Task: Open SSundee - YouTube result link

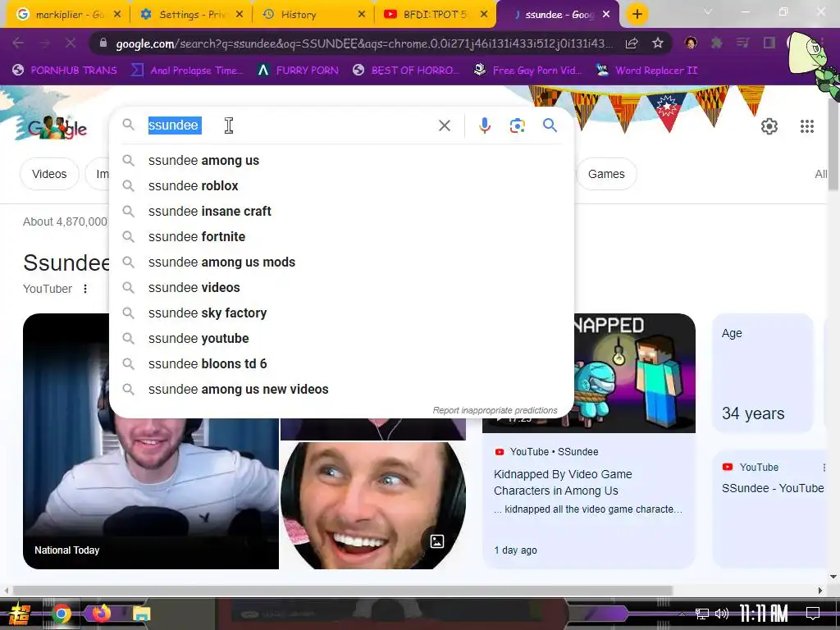Action: pyautogui.click(x=773, y=488)
